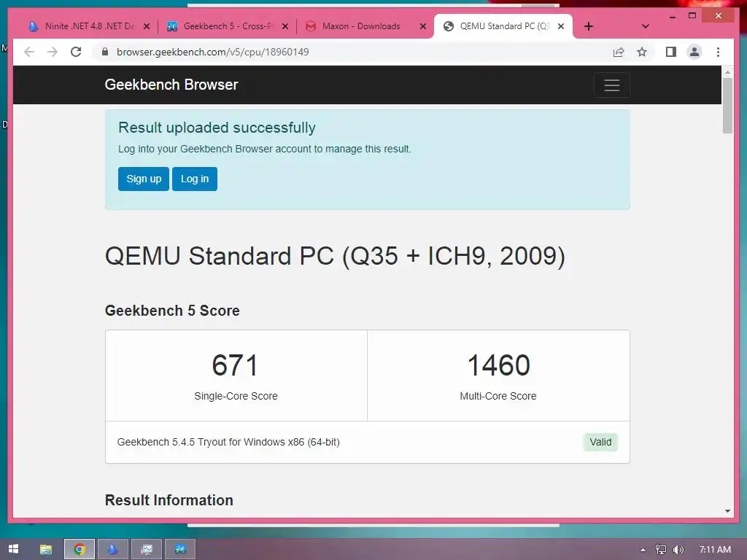The image size is (747, 560).
Task: Click the page vertical scrollbar thumb
Action: pyautogui.click(x=727, y=105)
